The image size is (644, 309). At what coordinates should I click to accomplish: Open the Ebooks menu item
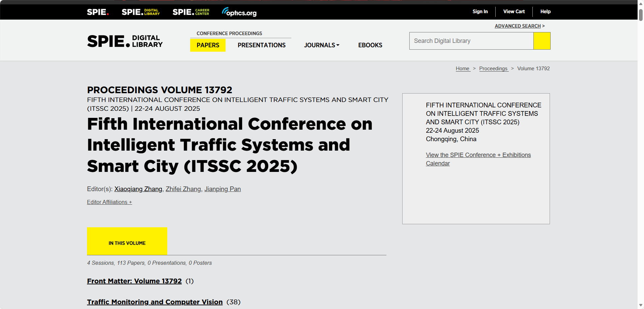point(370,45)
